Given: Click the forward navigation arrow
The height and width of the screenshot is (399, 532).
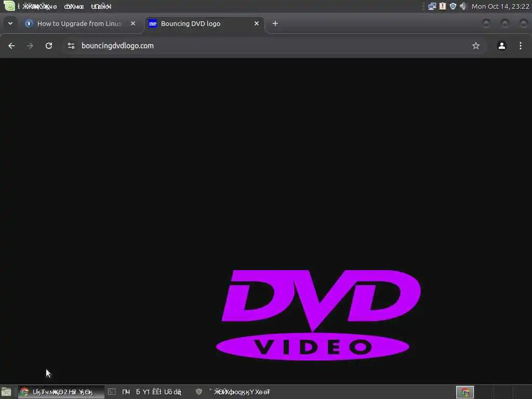Looking at the screenshot, I should 30,46.
